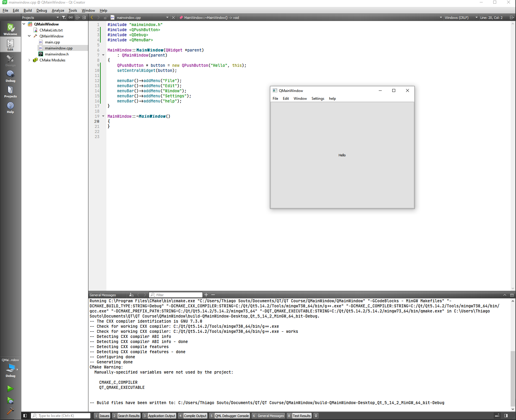Start debugging with the Run-debug button

(x=10, y=400)
